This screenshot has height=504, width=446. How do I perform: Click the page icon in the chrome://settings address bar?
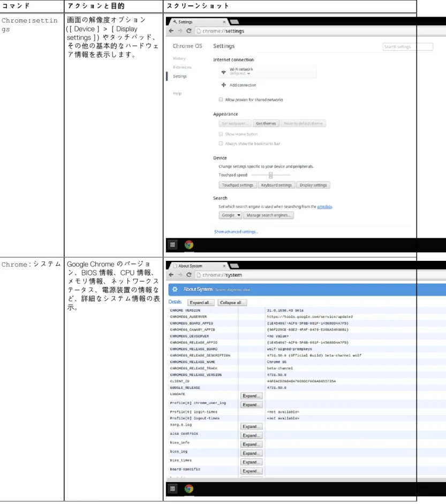point(199,31)
